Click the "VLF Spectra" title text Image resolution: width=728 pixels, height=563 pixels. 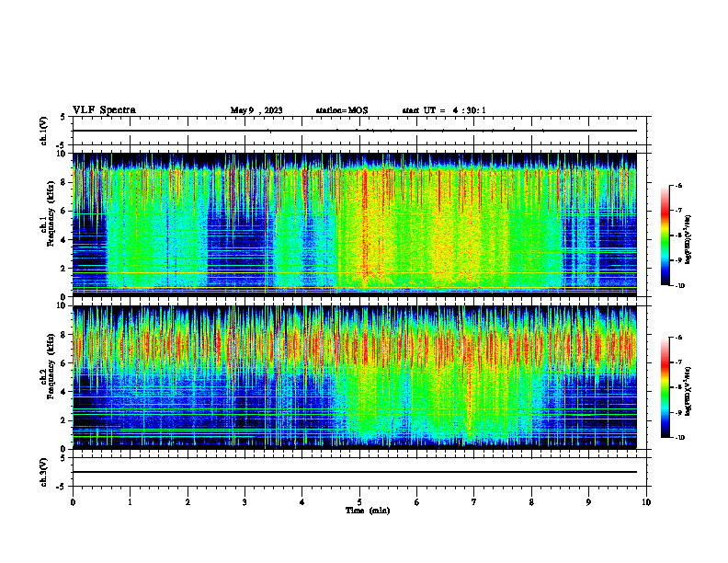104,110
